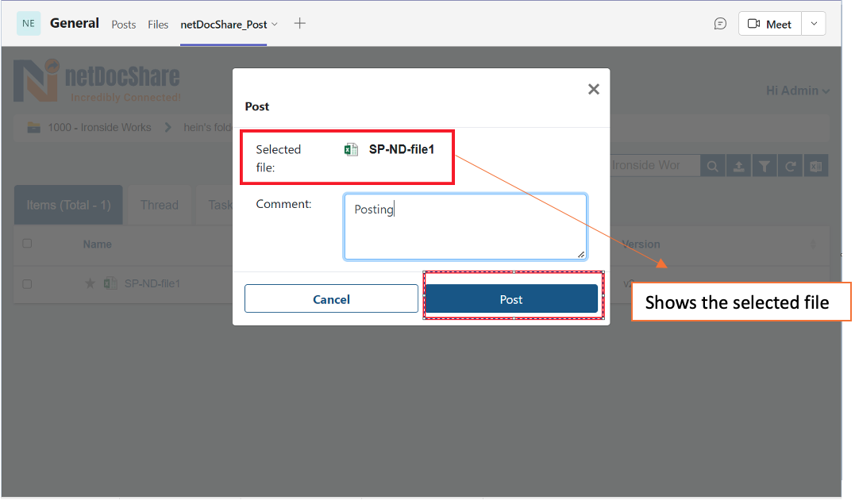Switch to the Thread tab
Viewport: 855px width, 504px height.
(x=160, y=205)
